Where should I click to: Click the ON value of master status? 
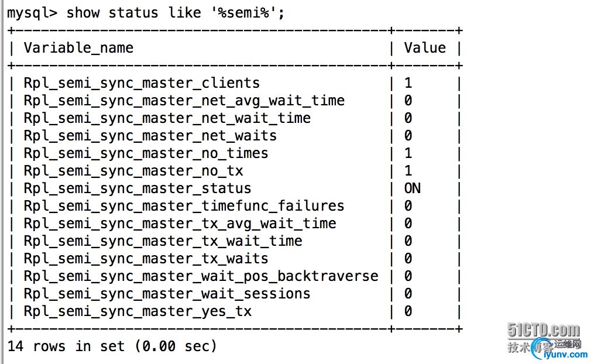point(412,188)
